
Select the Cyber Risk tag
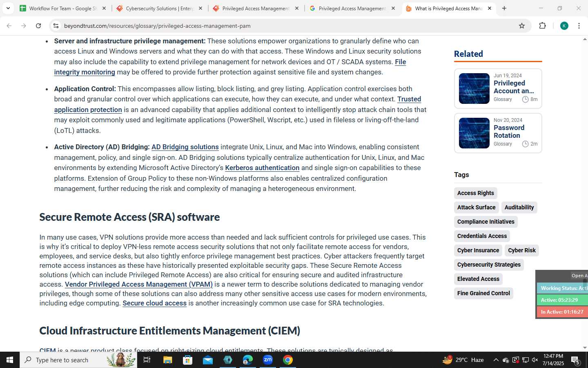click(522, 250)
